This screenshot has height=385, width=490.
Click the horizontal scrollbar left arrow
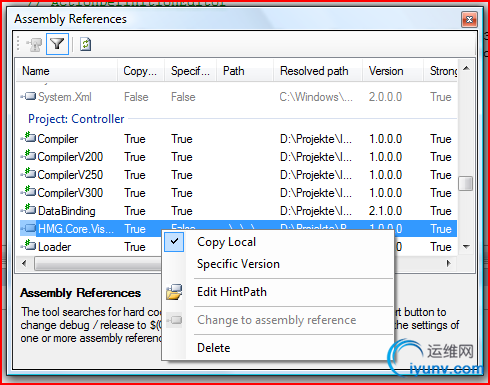pos(24,263)
